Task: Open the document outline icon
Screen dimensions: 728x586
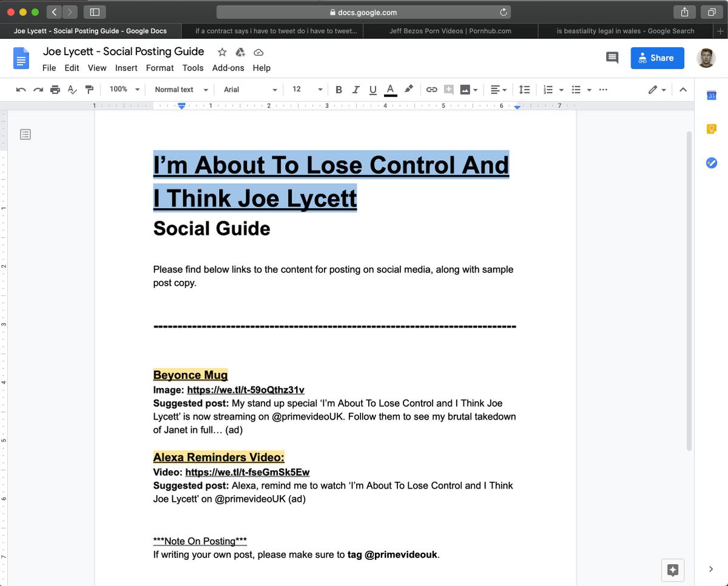Action: (x=25, y=134)
